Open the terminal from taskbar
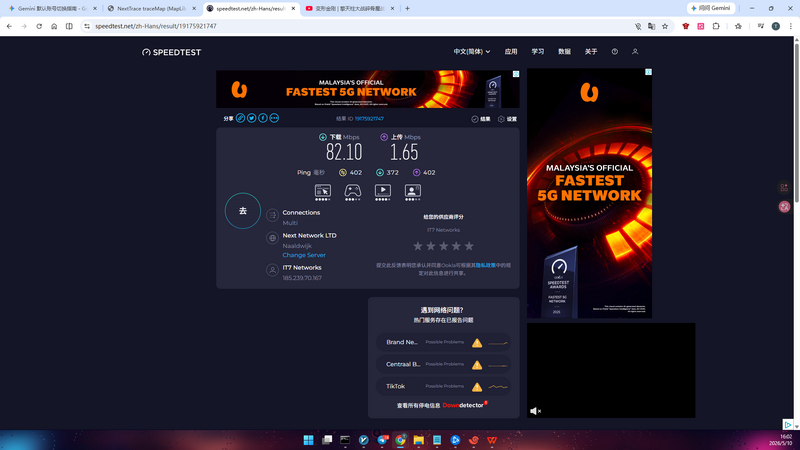Image resolution: width=800 pixels, height=450 pixels. coord(345,440)
